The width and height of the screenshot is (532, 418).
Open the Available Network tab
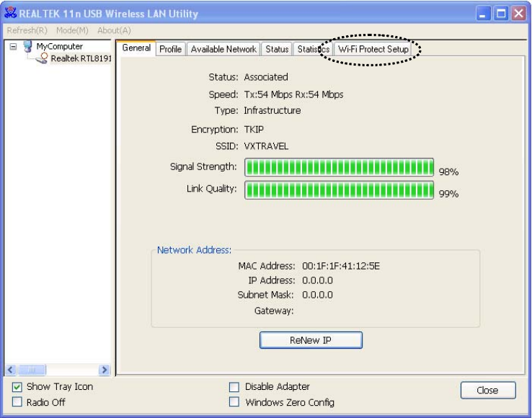click(223, 49)
